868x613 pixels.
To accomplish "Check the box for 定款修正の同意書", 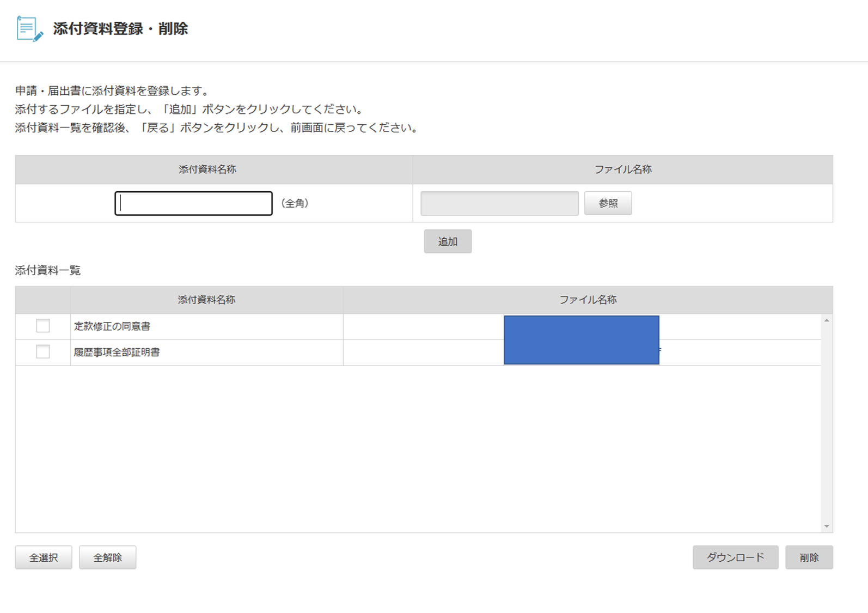I will [x=43, y=326].
